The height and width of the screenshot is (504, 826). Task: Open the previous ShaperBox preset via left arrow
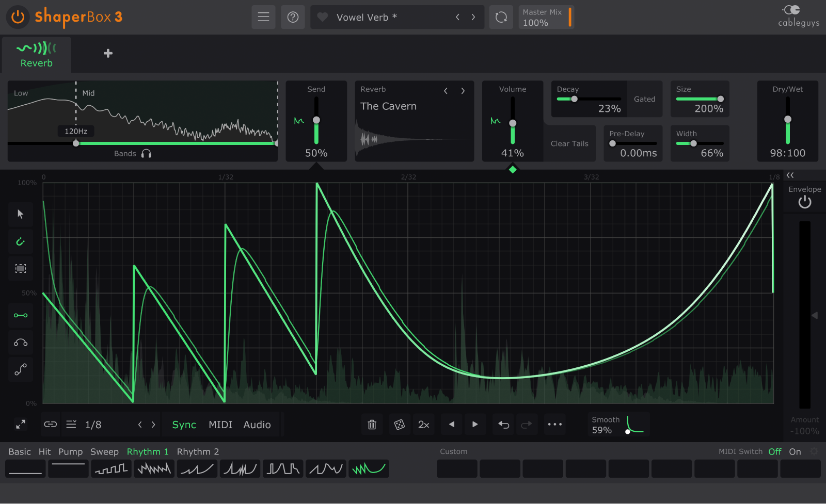click(457, 17)
